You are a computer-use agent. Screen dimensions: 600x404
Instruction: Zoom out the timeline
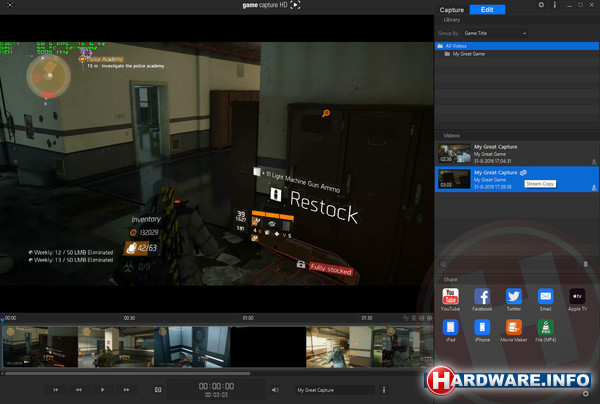click(x=421, y=318)
